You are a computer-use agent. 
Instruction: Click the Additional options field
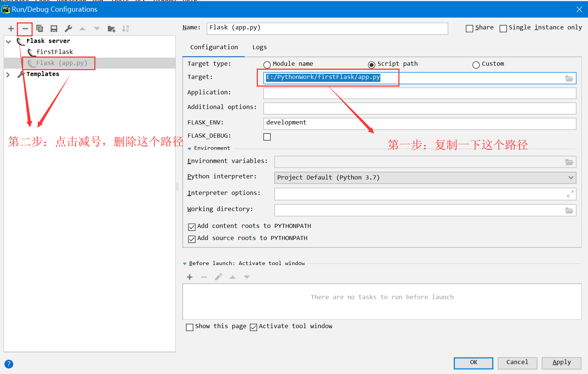(420, 108)
